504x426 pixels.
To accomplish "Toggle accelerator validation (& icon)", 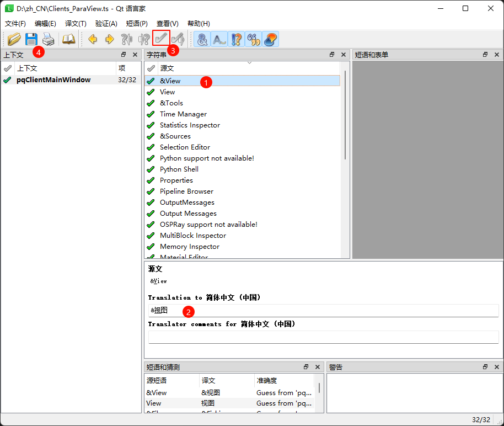I will (x=202, y=39).
